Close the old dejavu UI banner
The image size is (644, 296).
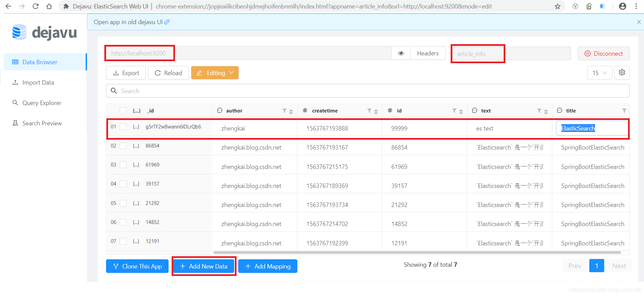point(639,22)
